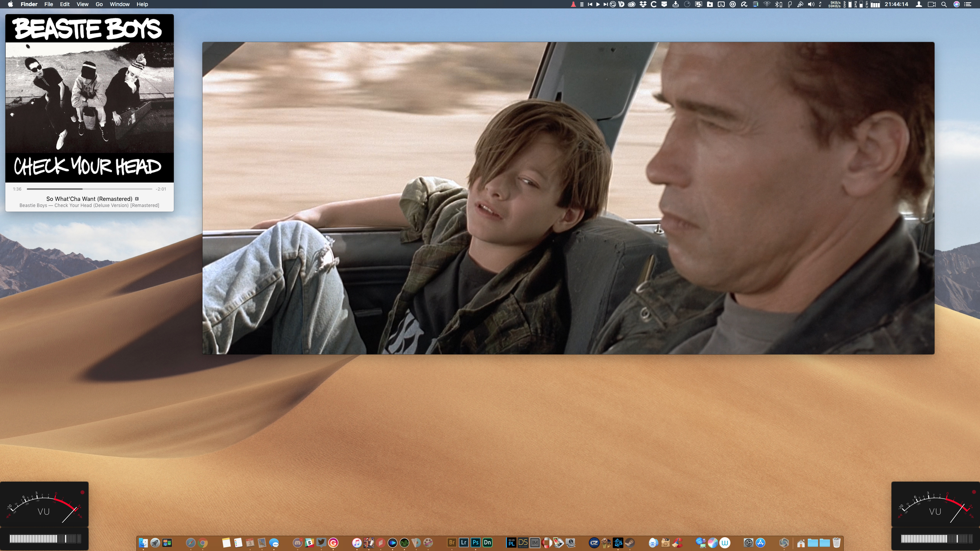Open Mission Control from the dock
This screenshot has width=980, height=551.
tap(167, 543)
